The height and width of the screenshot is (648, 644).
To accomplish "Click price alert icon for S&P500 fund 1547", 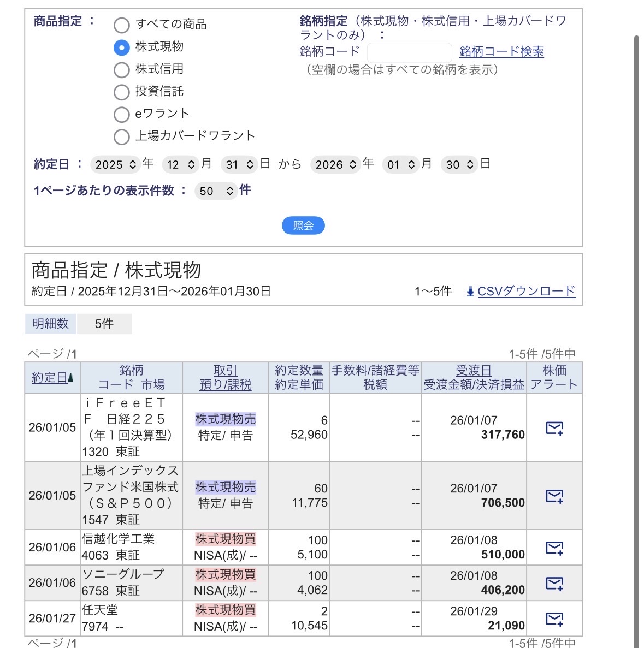I will [x=554, y=496].
